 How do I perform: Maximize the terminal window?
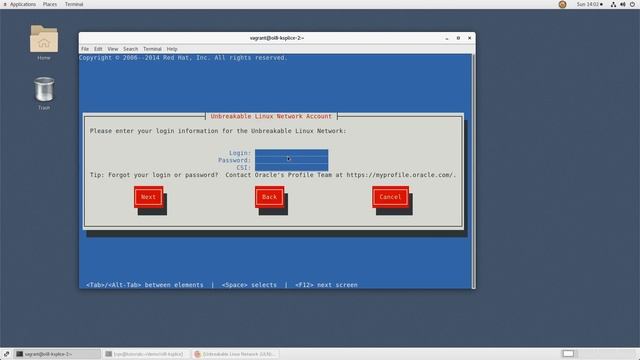click(x=458, y=38)
